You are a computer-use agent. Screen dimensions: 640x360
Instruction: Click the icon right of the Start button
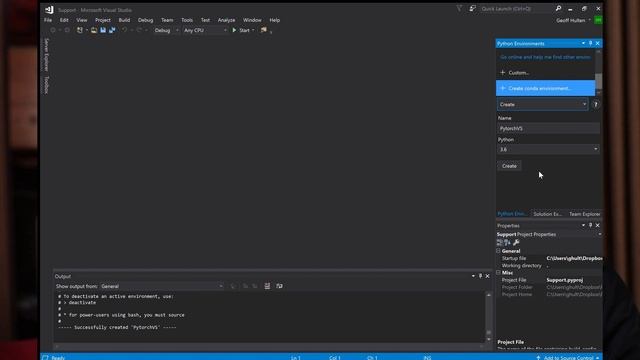tap(264, 30)
